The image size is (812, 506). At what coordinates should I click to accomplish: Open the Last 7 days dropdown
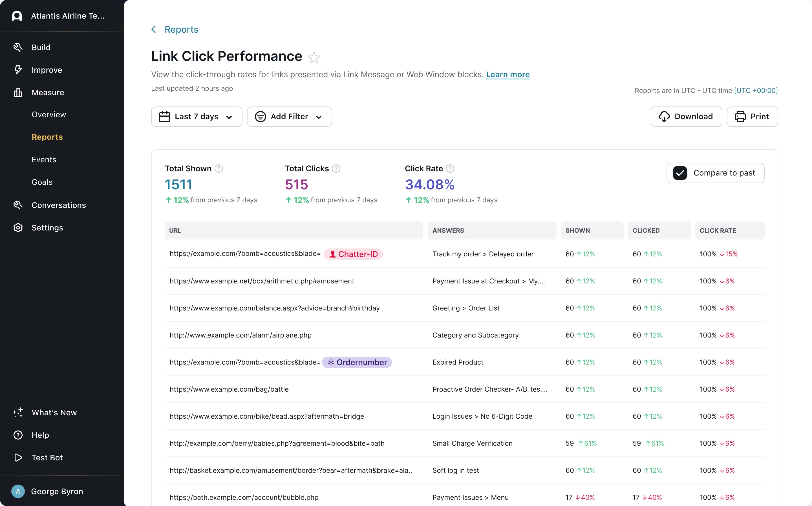pyautogui.click(x=197, y=116)
